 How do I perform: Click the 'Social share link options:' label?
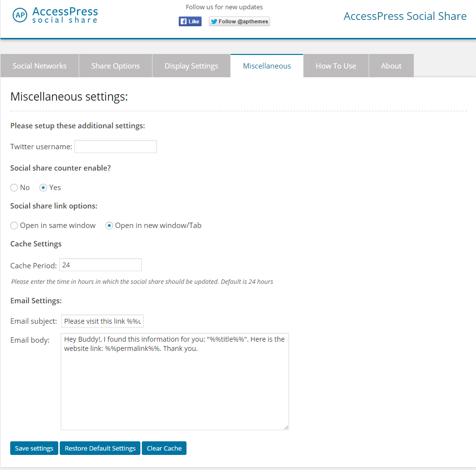click(54, 206)
